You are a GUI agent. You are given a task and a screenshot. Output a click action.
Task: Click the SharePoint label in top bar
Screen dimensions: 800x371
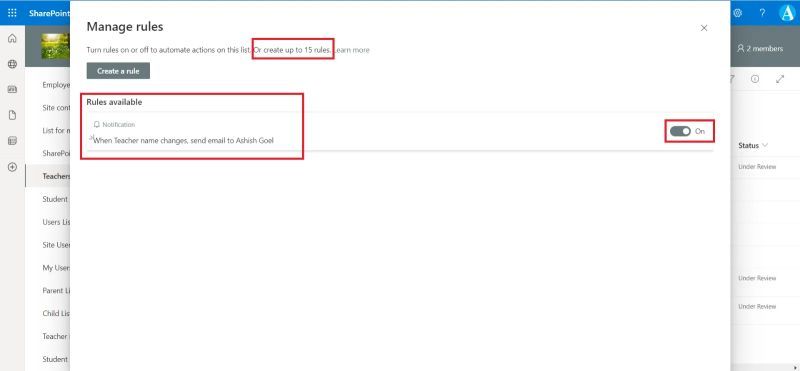[x=49, y=13]
